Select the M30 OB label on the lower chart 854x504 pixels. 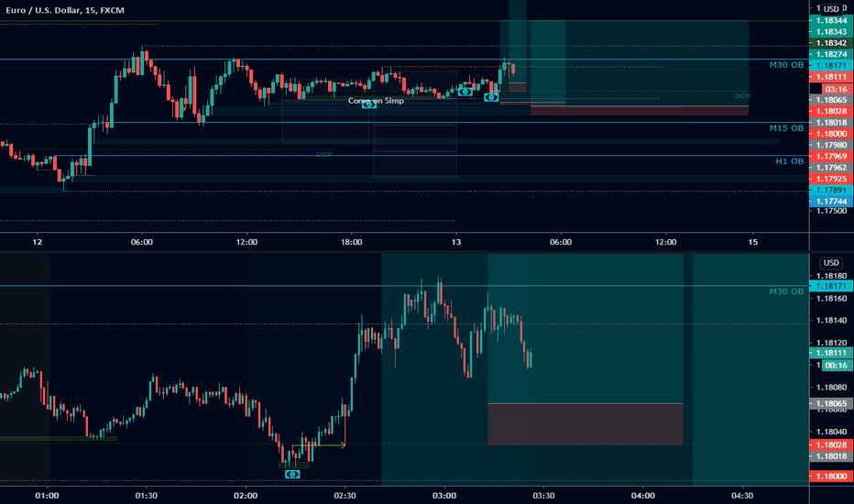point(786,291)
